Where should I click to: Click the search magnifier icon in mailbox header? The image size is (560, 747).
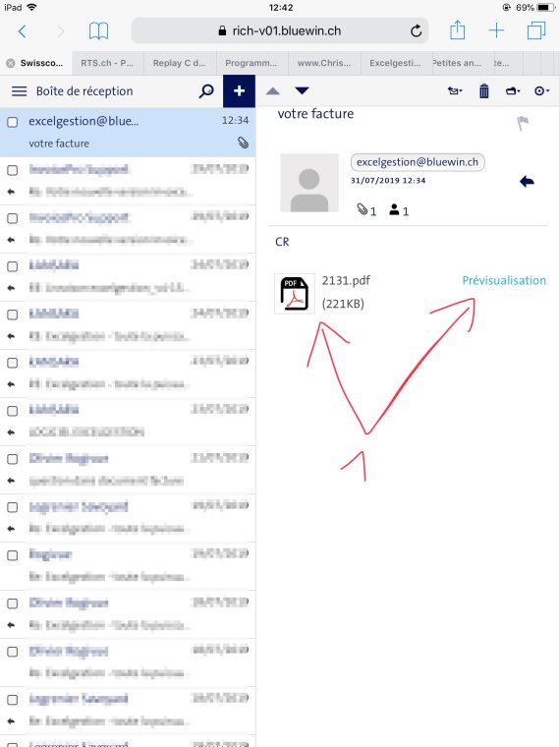tap(206, 91)
